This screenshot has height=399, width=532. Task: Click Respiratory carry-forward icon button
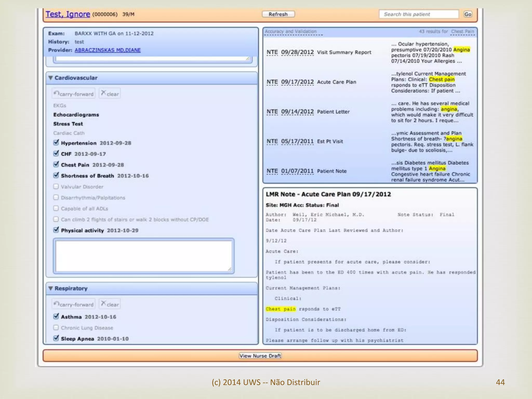(74, 304)
